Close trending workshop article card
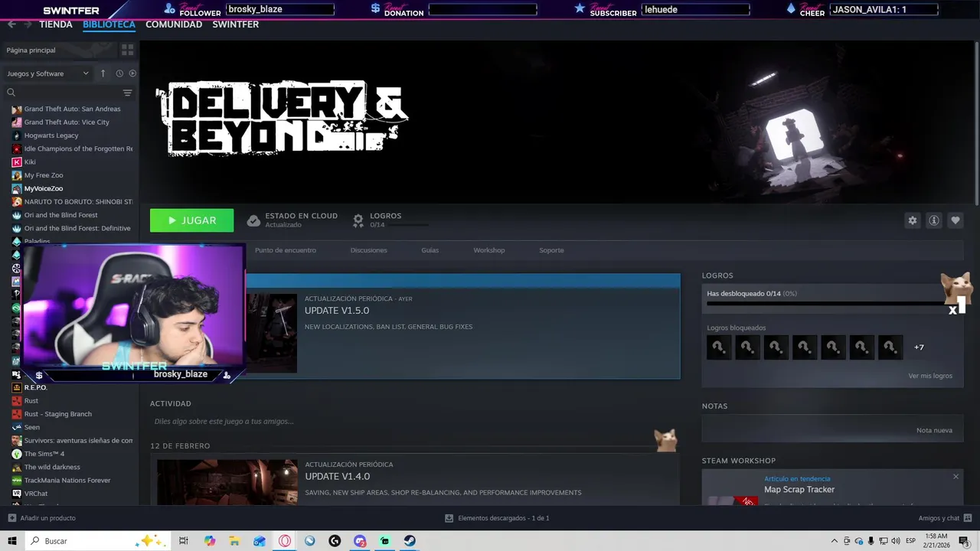Screen dimensions: 980x551 click(955, 477)
